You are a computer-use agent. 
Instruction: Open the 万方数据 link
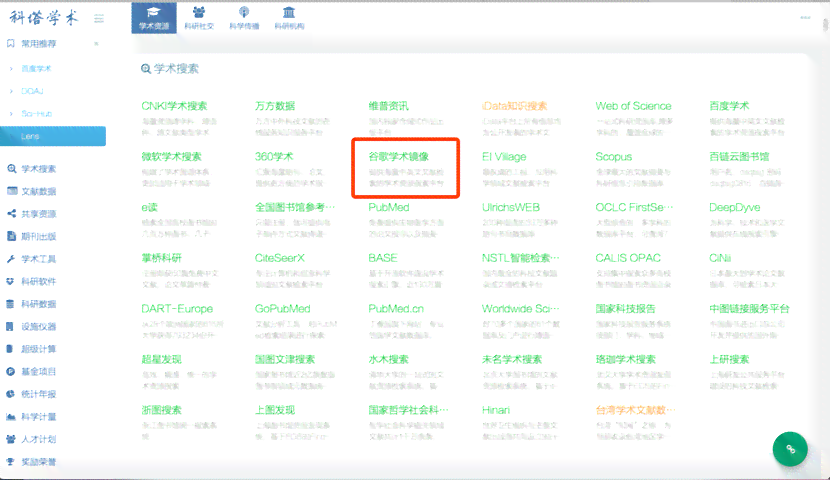[x=275, y=106]
